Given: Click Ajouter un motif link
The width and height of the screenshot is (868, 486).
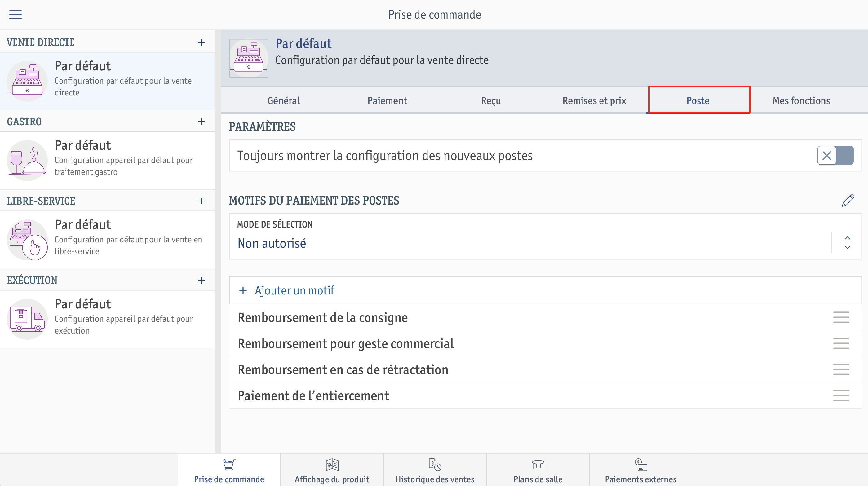Looking at the screenshot, I should pyautogui.click(x=294, y=290).
